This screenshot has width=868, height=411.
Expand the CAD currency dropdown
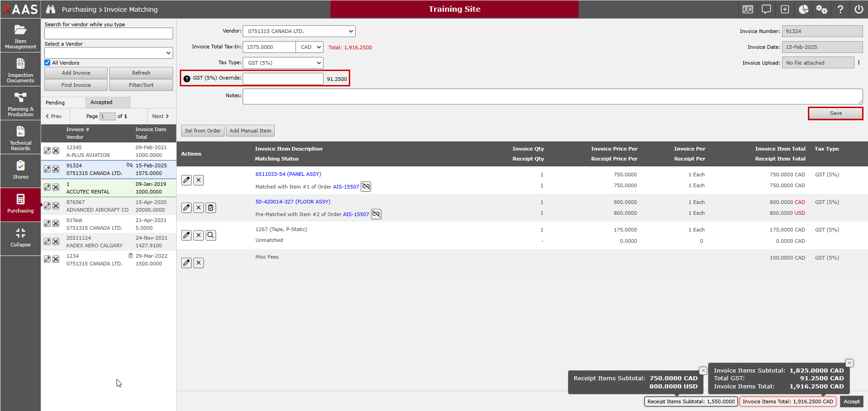pos(310,47)
